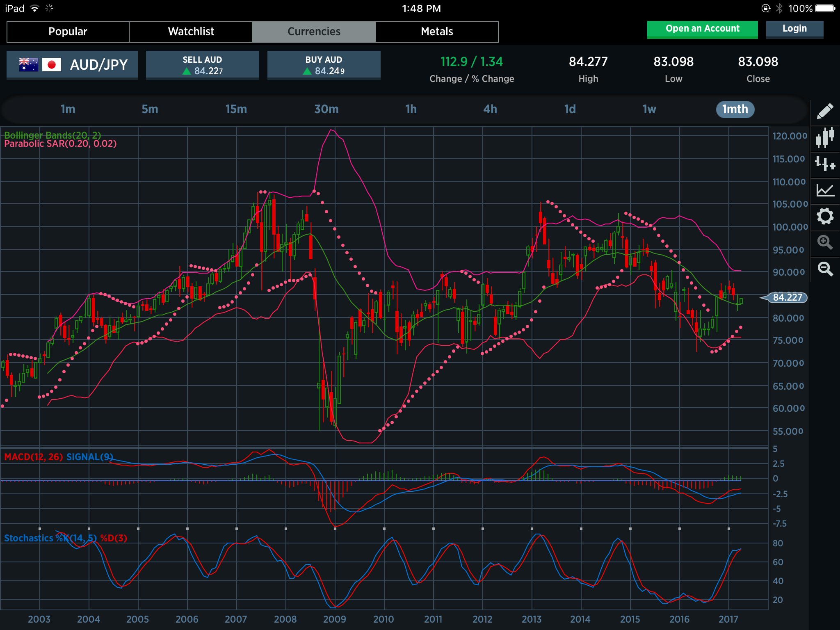The width and height of the screenshot is (840, 630).
Task: Tap the 83.098 Close value
Action: click(758, 62)
